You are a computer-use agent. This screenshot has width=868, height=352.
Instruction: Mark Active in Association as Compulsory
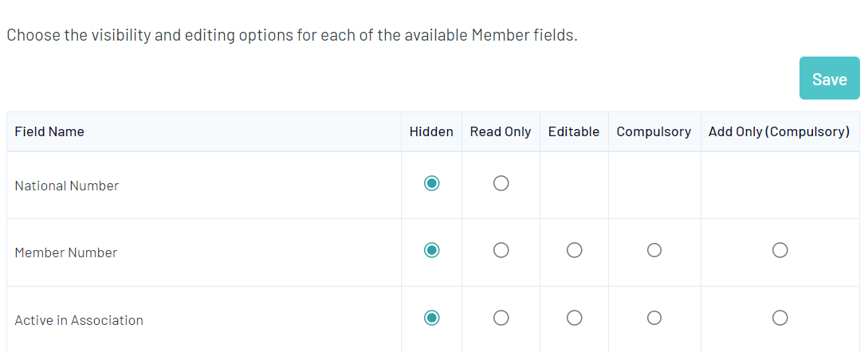654,319
